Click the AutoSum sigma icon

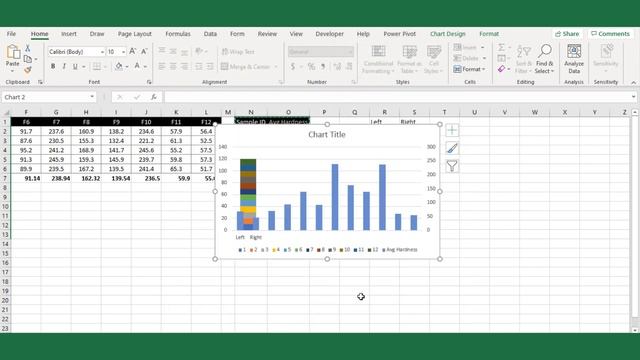(502, 47)
